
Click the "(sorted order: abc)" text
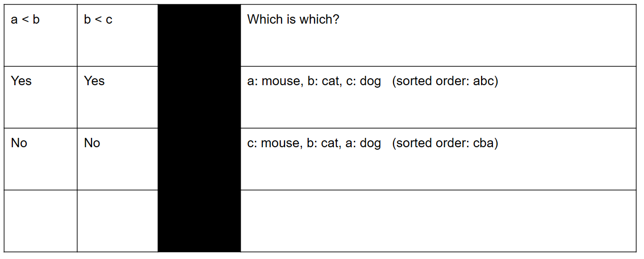pos(445,81)
